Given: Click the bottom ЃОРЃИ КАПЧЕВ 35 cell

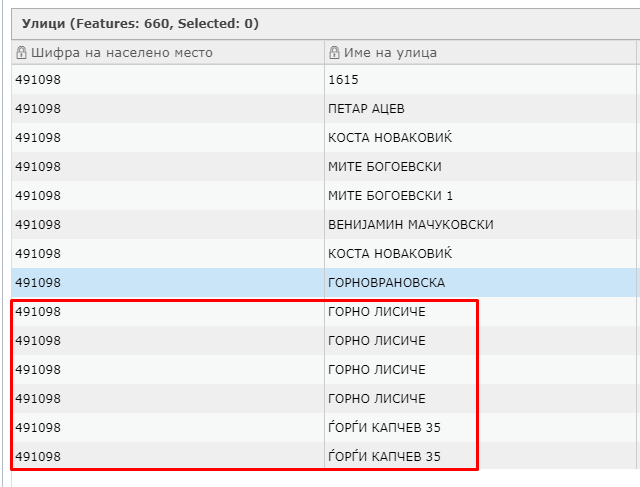Looking at the screenshot, I should coord(384,457).
